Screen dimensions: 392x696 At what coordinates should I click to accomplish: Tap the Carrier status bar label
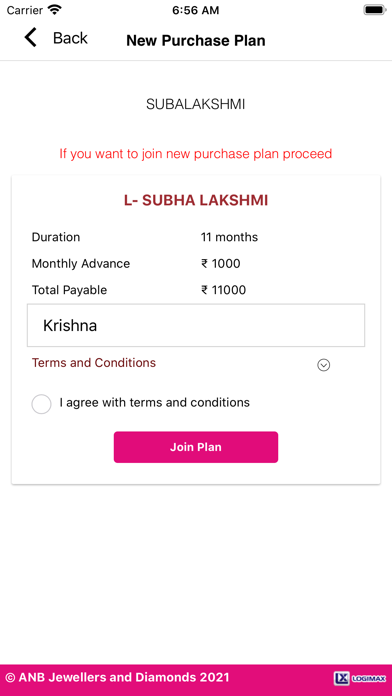pos(24,10)
